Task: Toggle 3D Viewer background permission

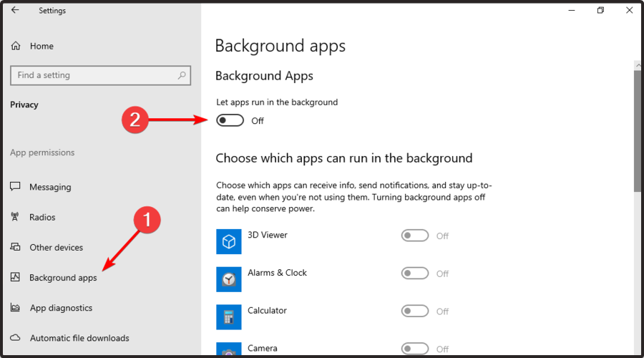Action: pos(415,236)
